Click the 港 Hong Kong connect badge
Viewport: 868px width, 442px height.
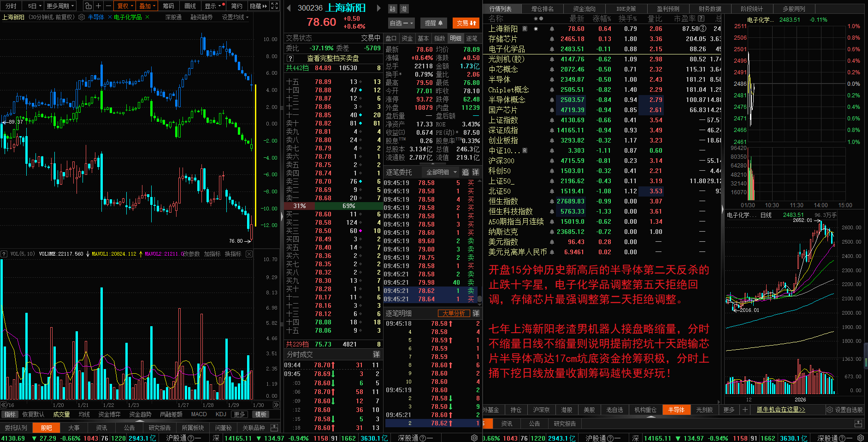click(404, 9)
